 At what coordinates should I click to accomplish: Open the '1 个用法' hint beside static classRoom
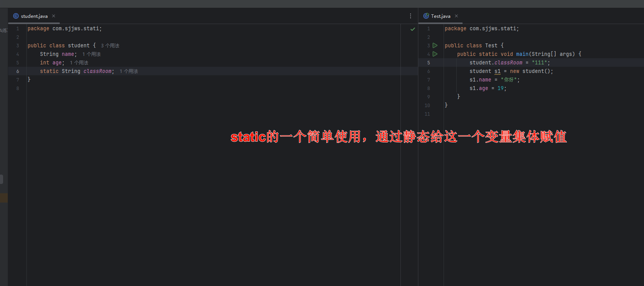tap(129, 71)
